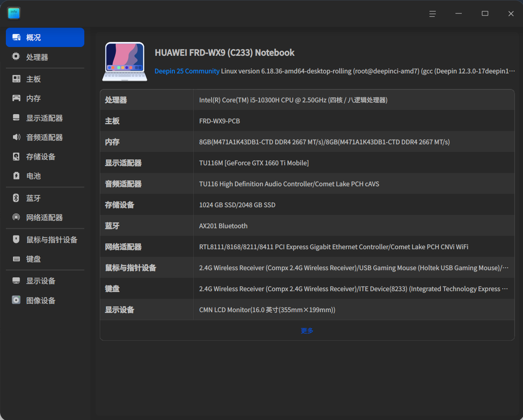This screenshot has width=523, height=420.
Task: Click the 网络适配器 network icon
Action: coord(16,217)
